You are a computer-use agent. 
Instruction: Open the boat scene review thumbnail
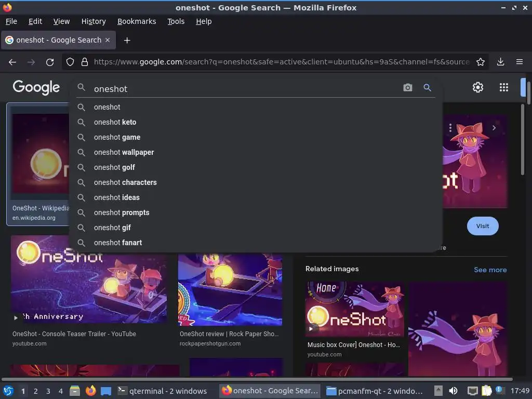230,289
